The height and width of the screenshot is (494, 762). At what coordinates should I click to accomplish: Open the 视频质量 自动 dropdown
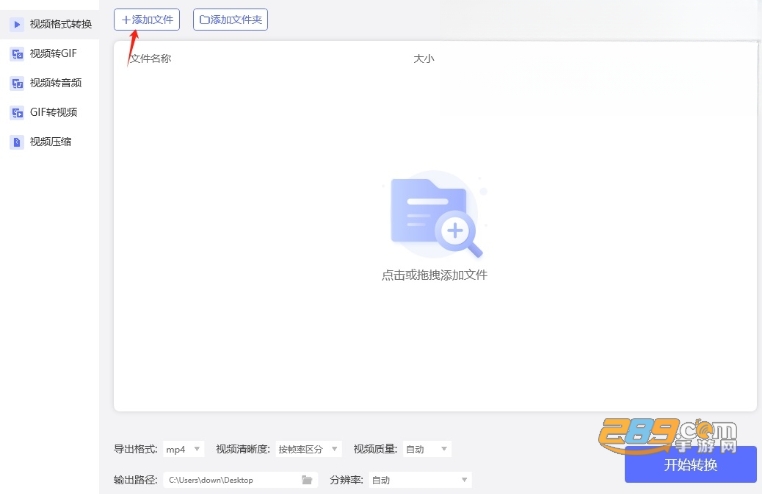427,449
